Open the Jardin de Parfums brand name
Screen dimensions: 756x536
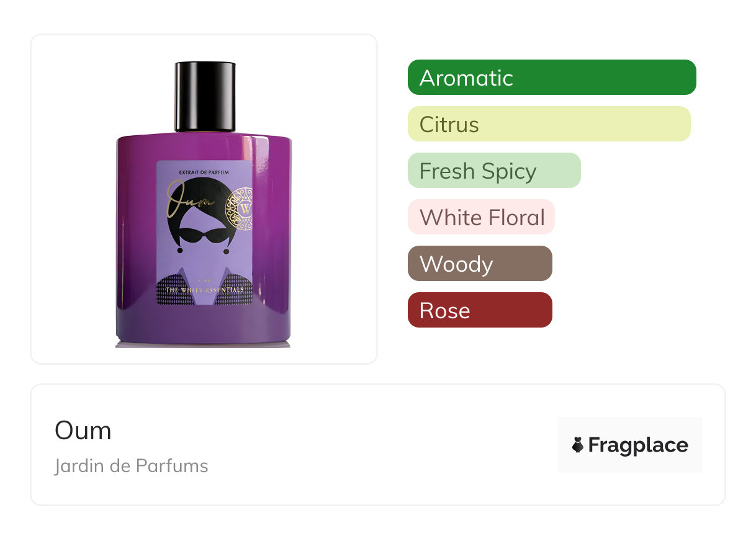pos(132,466)
